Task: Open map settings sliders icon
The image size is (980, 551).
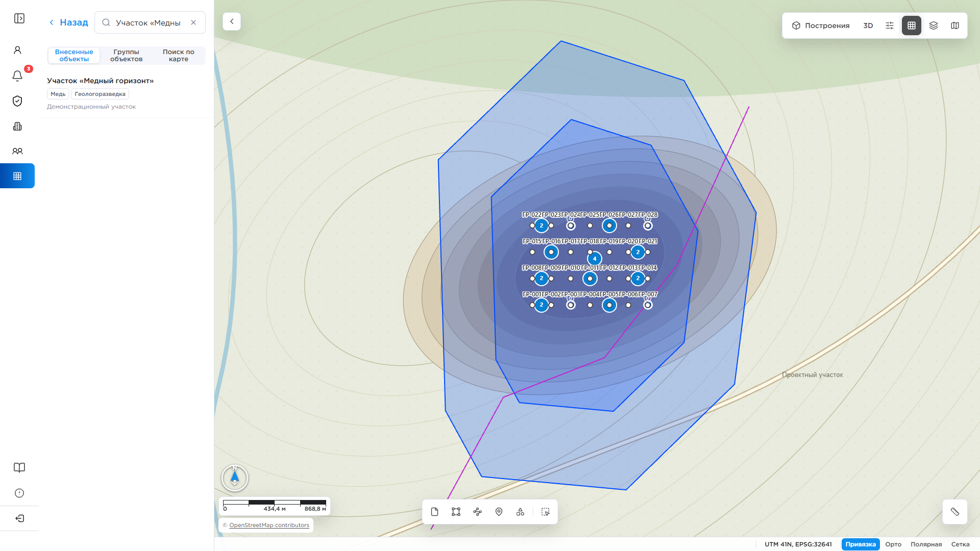Action: point(890,26)
